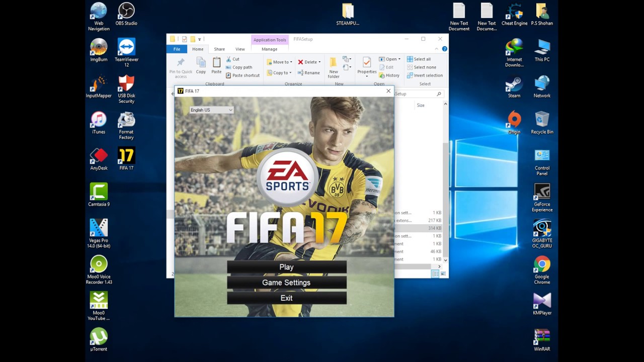The image size is (644, 362).
Task: Select the AnyDesk desktop icon
Action: point(99,159)
